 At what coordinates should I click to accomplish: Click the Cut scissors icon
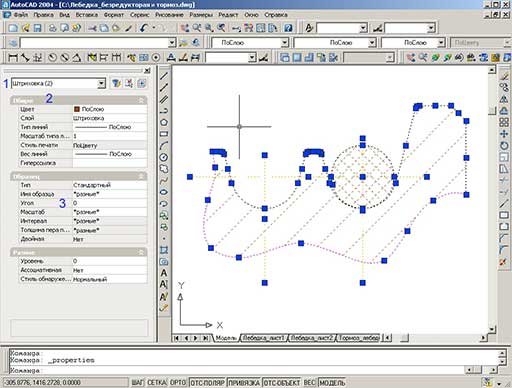coord(92,28)
